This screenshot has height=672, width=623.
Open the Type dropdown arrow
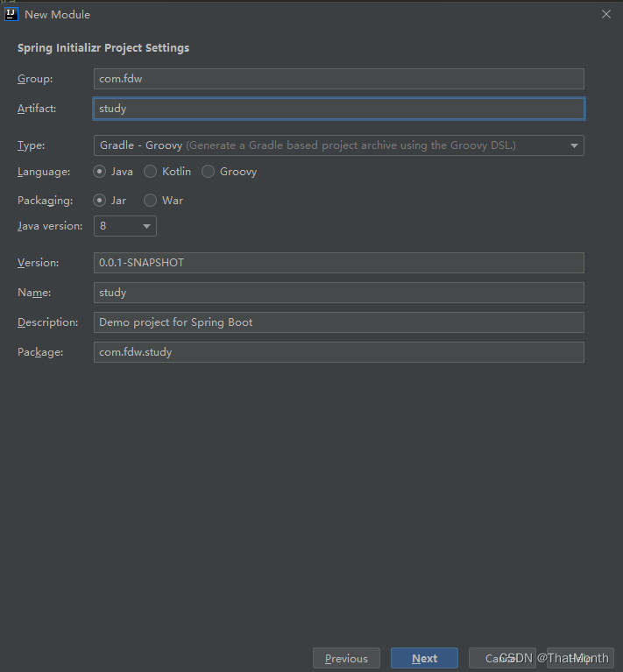(x=574, y=145)
